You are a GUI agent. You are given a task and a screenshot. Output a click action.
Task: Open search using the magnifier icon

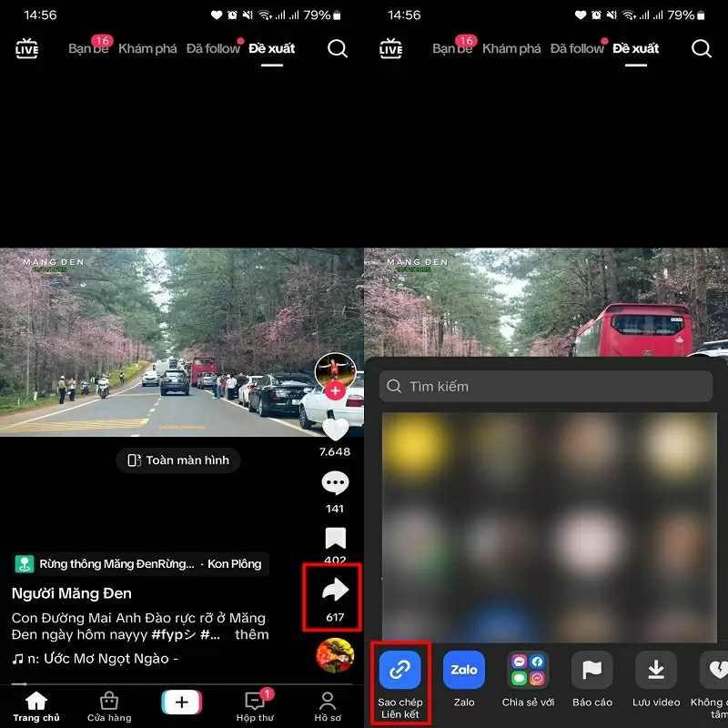pos(337,49)
